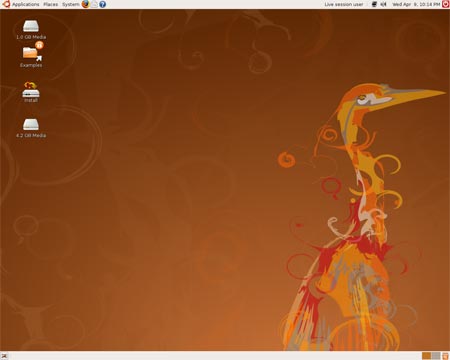
Task: Click the Ubuntu logo in the panel
Action: point(6,4)
